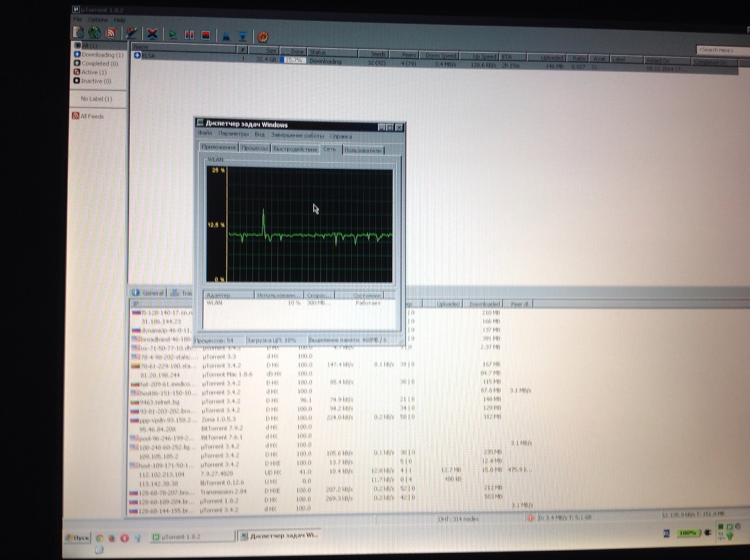This screenshot has width=750, height=560.
Task: Sort torrents by the Seeds column header
Action: 373,54
